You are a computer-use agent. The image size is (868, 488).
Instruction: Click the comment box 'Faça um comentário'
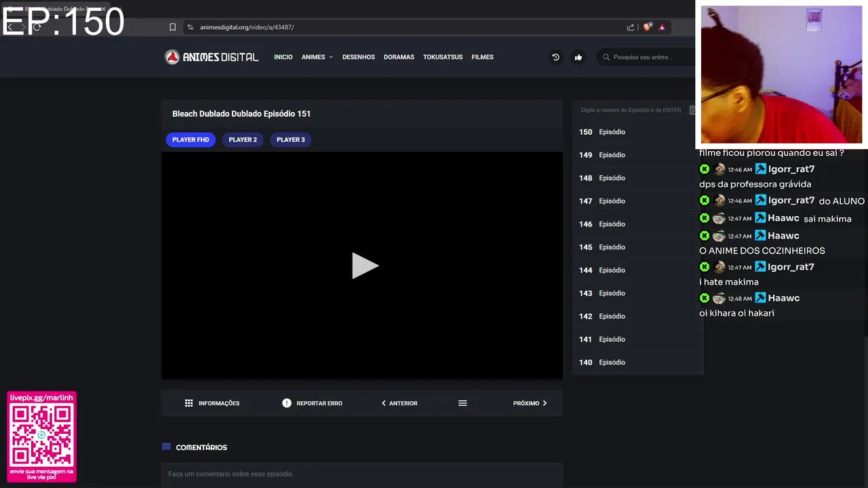pyautogui.click(x=361, y=474)
